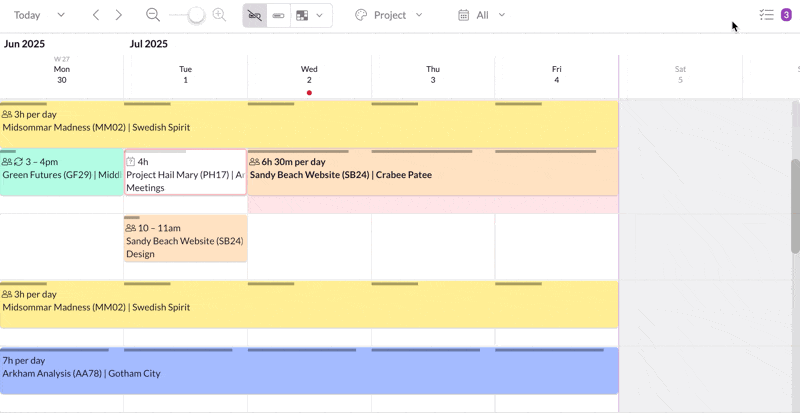Click the calendar filter icon
This screenshot has height=413, width=800.
463,15
